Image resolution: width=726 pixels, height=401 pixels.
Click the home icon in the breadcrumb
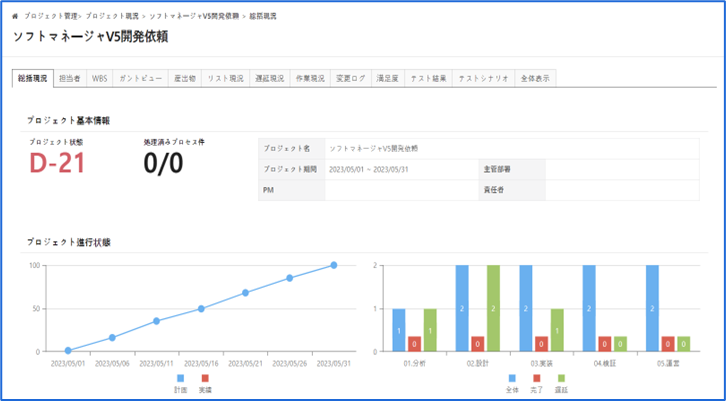(x=15, y=17)
